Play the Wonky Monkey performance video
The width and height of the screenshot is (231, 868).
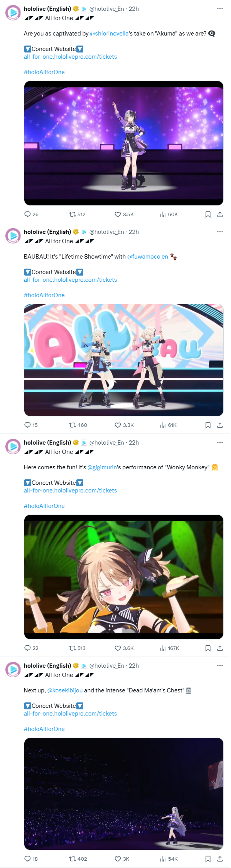pyautogui.click(x=124, y=577)
